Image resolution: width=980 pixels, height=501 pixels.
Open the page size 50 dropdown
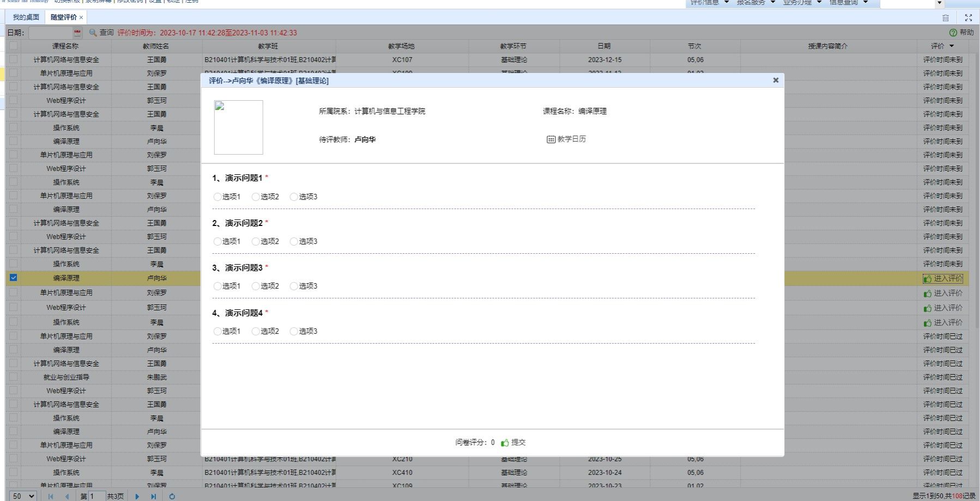(x=23, y=496)
